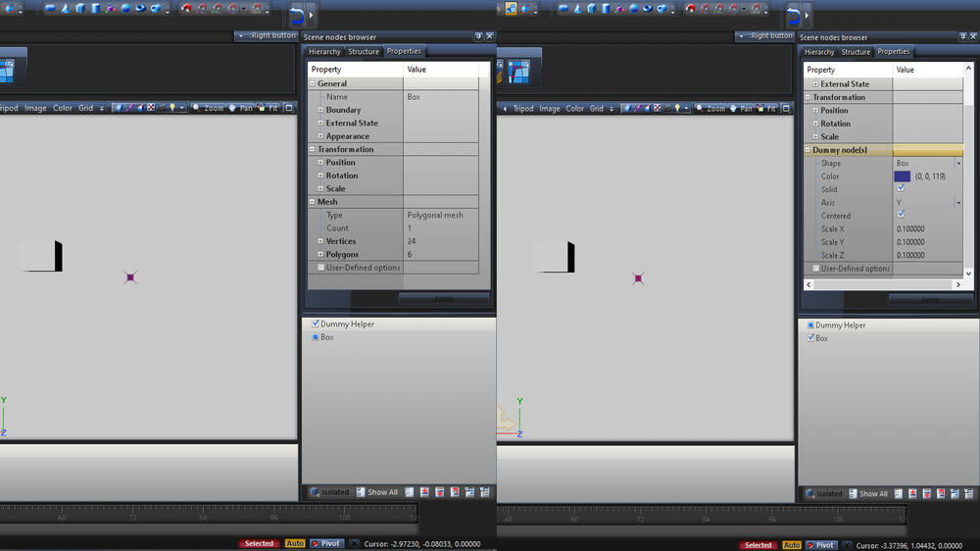Collapse the Mesh section in left properties

tap(313, 202)
